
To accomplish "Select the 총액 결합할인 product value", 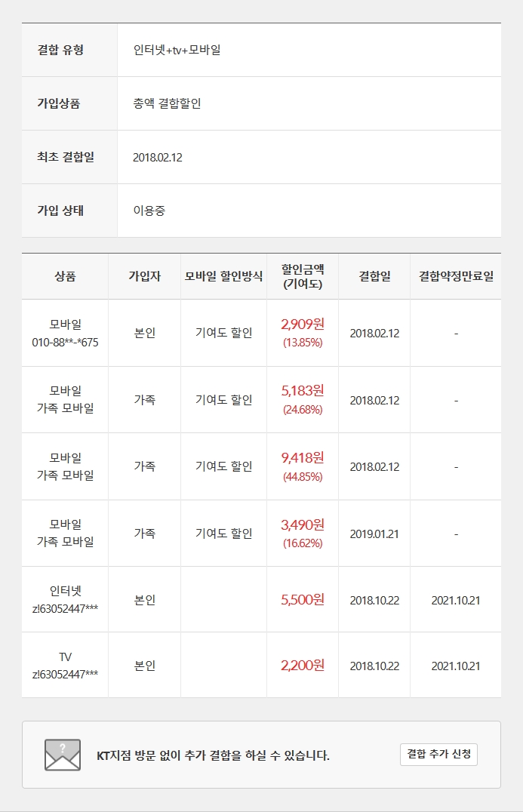I will click(x=167, y=103).
